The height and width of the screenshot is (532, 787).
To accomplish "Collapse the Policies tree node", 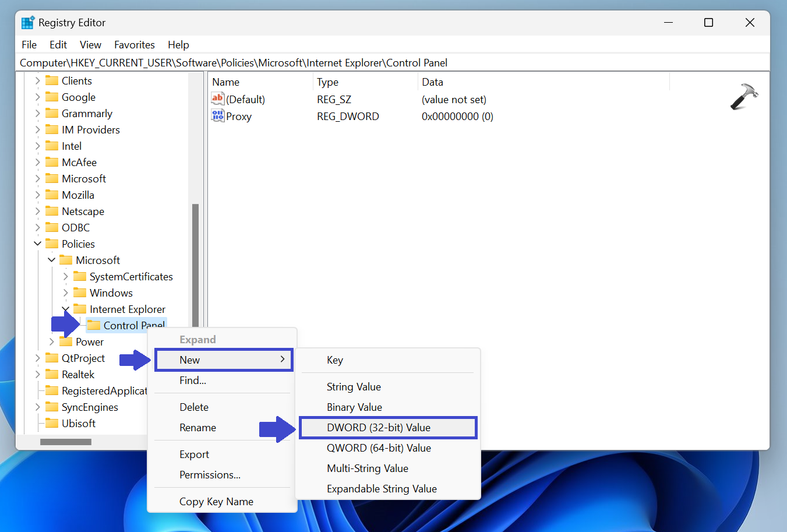I will point(38,244).
